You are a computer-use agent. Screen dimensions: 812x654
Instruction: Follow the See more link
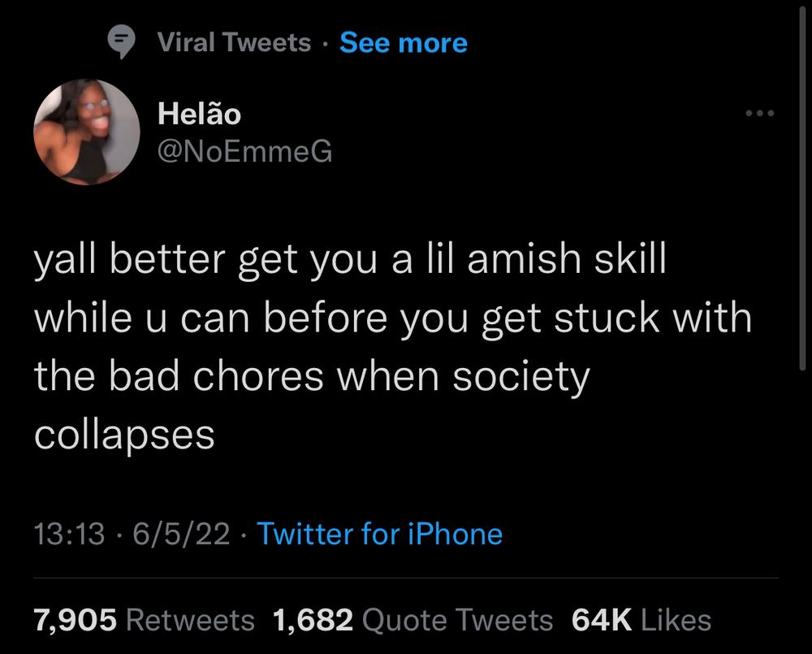tap(404, 42)
